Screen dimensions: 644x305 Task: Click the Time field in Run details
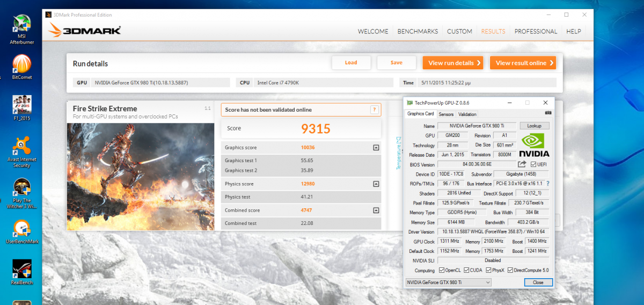pos(486,83)
